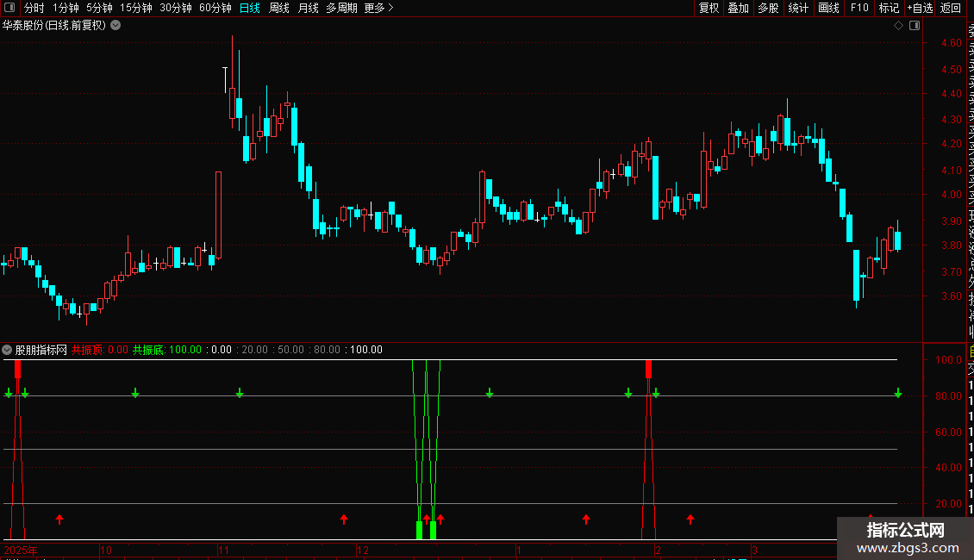The height and width of the screenshot is (560, 974).
Task: Select the 1分钟 period
Action: coord(66,8)
